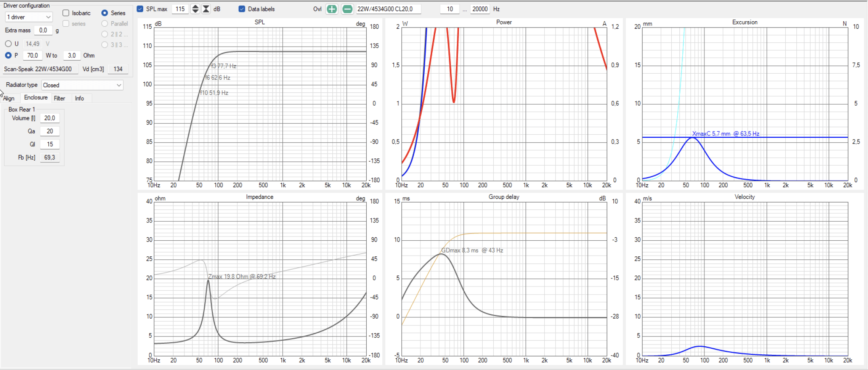Image resolution: width=868 pixels, height=370 pixels.
Task: Select the U voltage radio button
Action: (8, 44)
